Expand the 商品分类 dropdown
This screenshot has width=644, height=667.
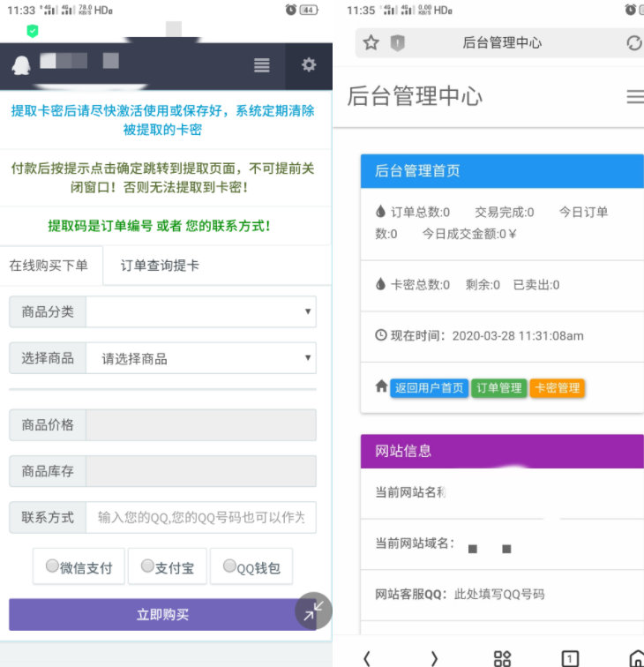point(201,311)
